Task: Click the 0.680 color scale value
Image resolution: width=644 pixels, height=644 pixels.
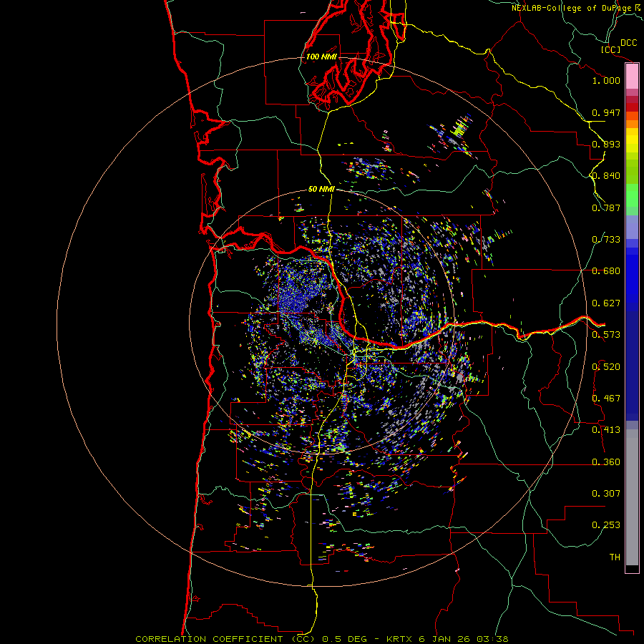Action: tap(606, 271)
